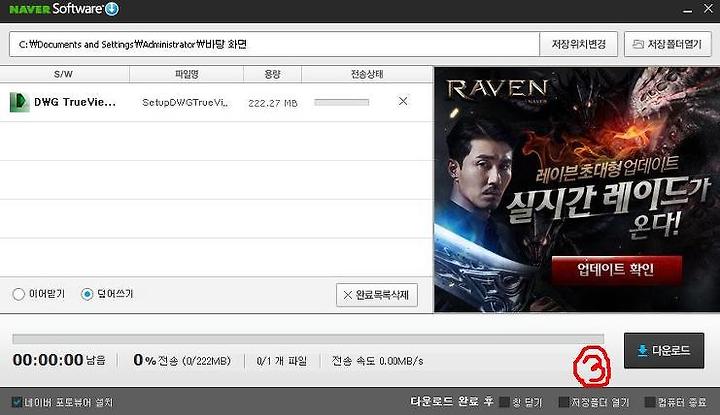The height and width of the screenshot is (415, 720).
Task: Click the 전송 속도 0.00MB/s status
Action: click(x=377, y=361)
